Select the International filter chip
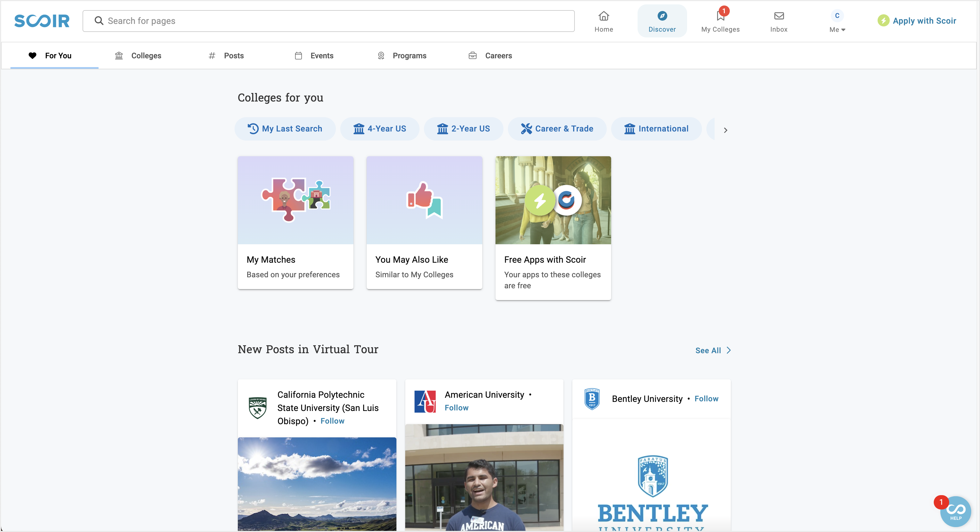The height and width of the screenshot is (532, 980). pyautogui.click(x=656, y=128)
